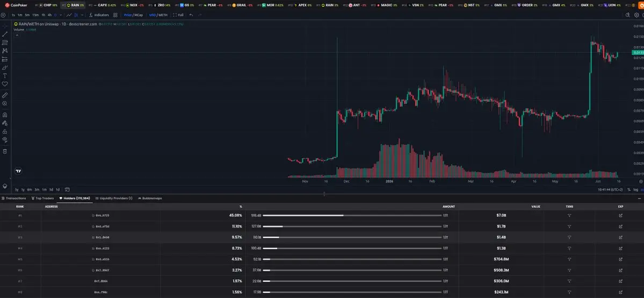Switch chart to MCap display
Image resolution: width=644 pixels, height=298 pixels.
pos(139,15)
